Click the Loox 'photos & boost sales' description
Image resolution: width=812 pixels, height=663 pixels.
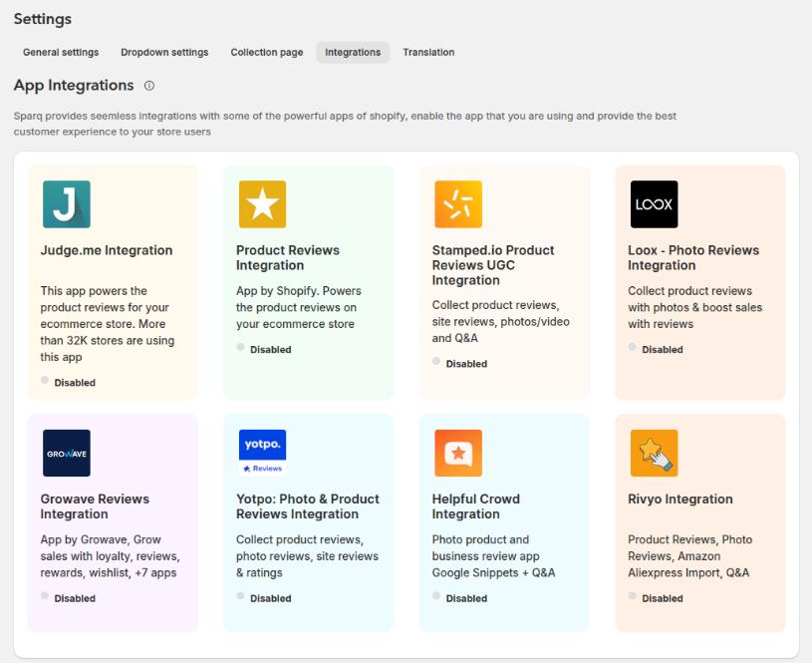pos(695,307)
